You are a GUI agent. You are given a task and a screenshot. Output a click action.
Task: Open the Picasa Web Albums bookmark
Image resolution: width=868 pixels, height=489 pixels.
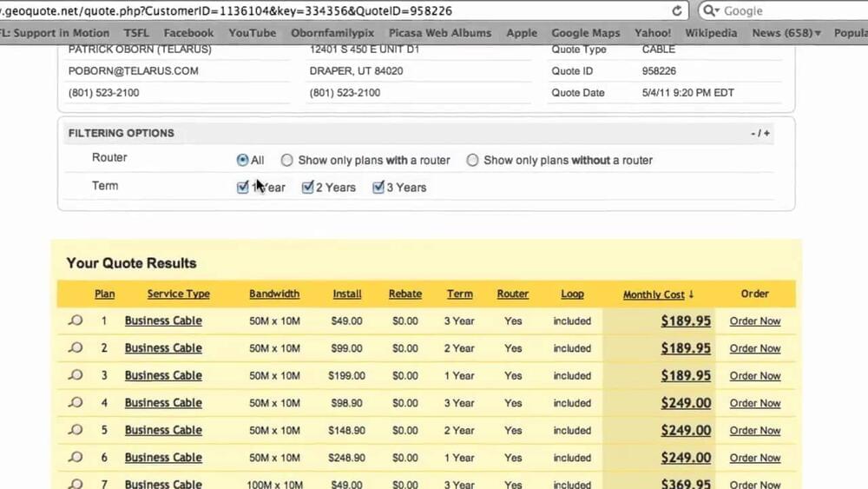[440, 33]
